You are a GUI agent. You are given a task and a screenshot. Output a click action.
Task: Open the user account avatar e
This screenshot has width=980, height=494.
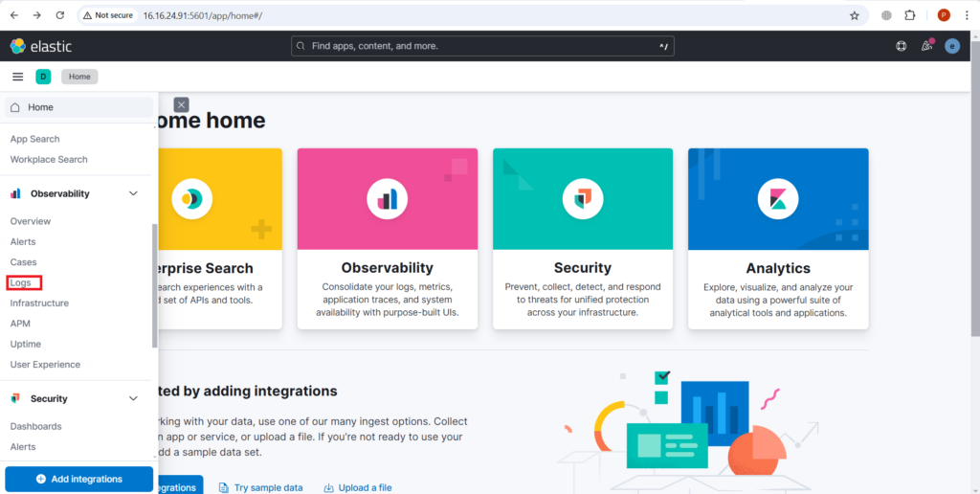coord(952,46)
